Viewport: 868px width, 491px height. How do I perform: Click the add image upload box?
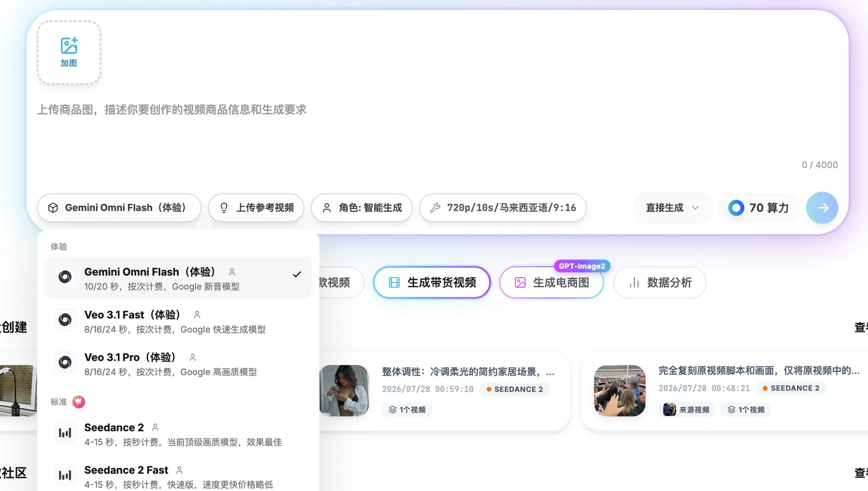click(69, 53)
